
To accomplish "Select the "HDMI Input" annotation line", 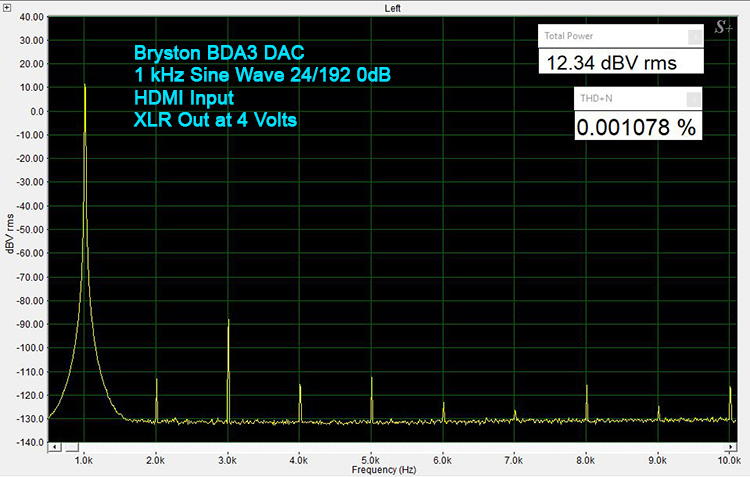I will 184,97.
